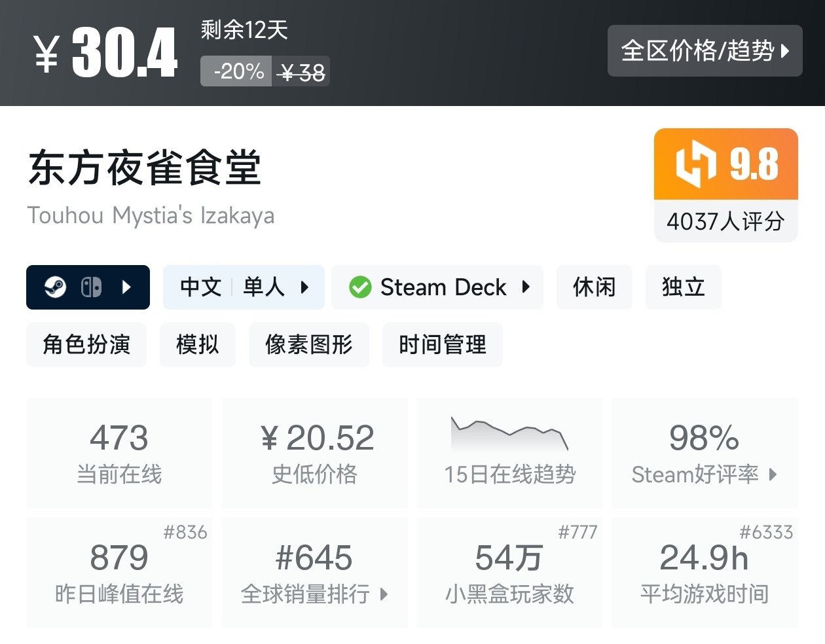Click the Nintendo Switch platform icon
This screenshot has width=825, height=644.
point(91,287)
